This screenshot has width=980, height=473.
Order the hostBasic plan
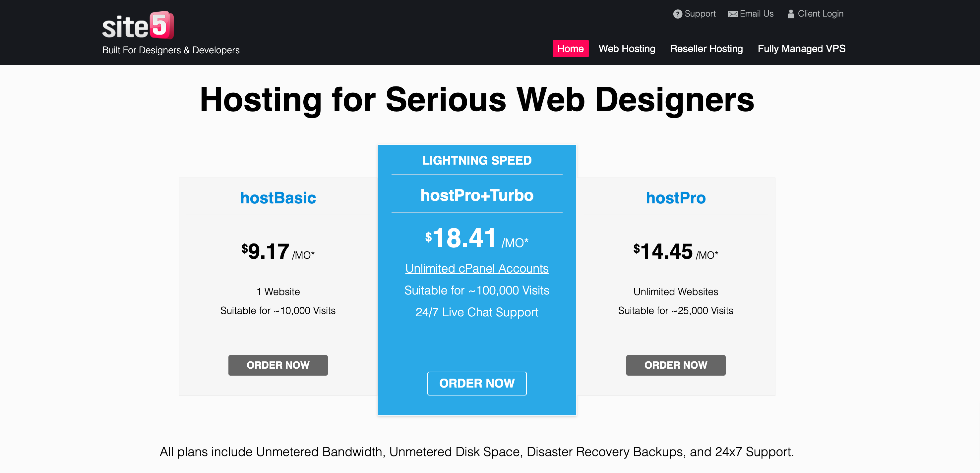[x=278, y=365]
